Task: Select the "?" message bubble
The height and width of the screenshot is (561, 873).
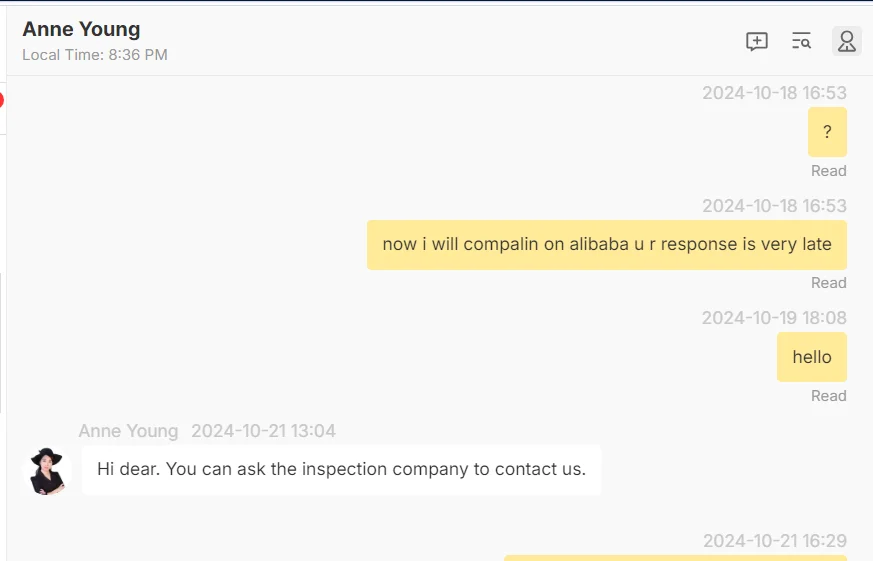Action: tap(827, 132)
